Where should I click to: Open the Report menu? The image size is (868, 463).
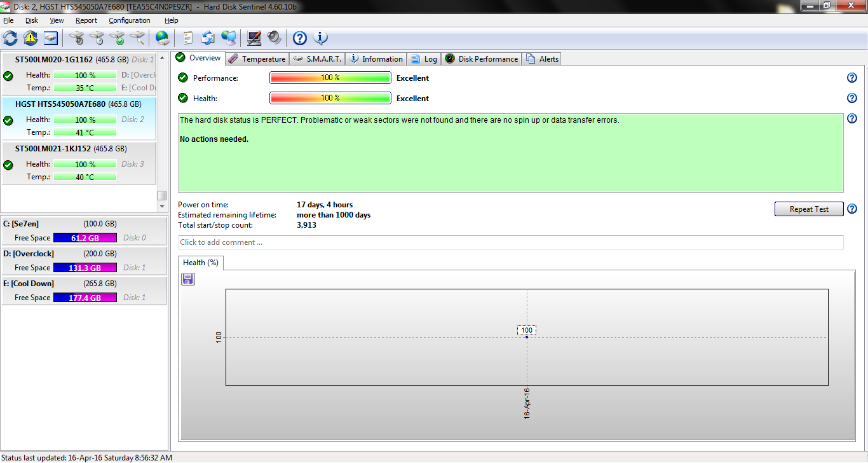point(86,20)
